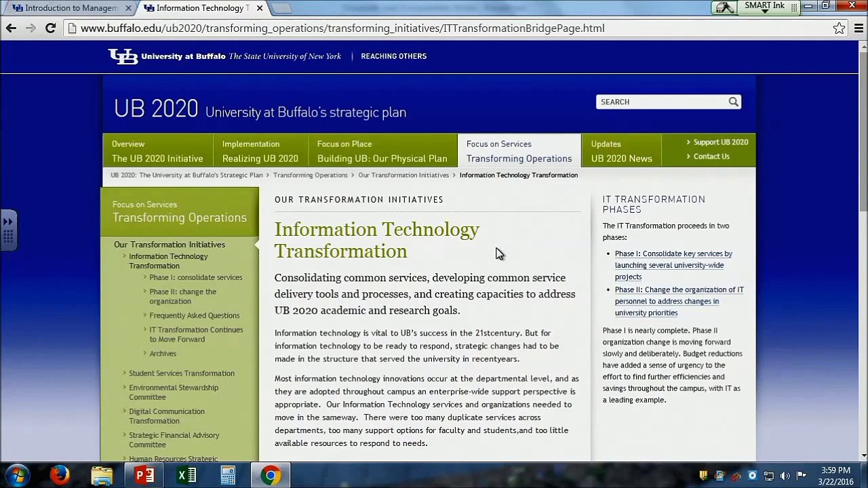Image resolution: width=868 pixels, height=488 pixels.
Task: Click the Our Transformation Initiatives breadcrumb
Action: point(403,175)
